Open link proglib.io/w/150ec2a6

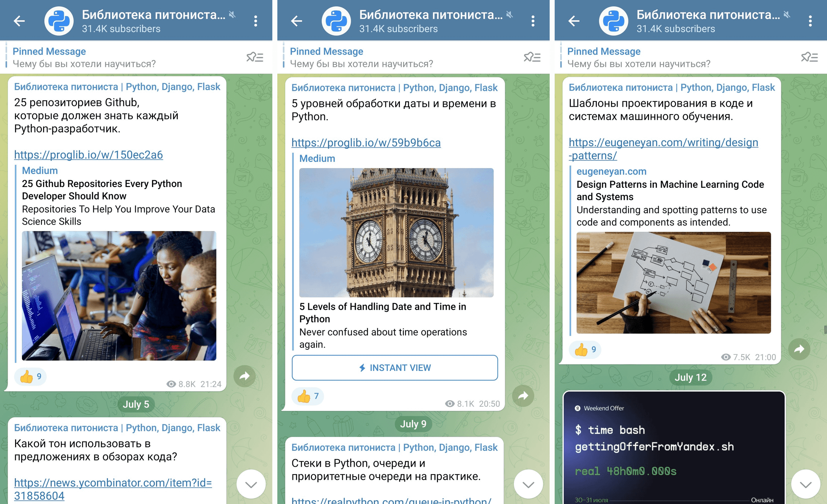pos(89,155)
